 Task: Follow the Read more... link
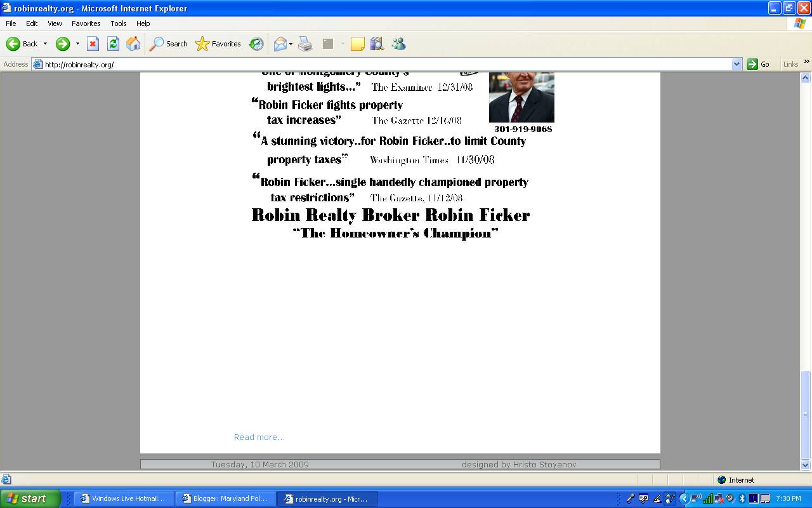coord(259,437)
